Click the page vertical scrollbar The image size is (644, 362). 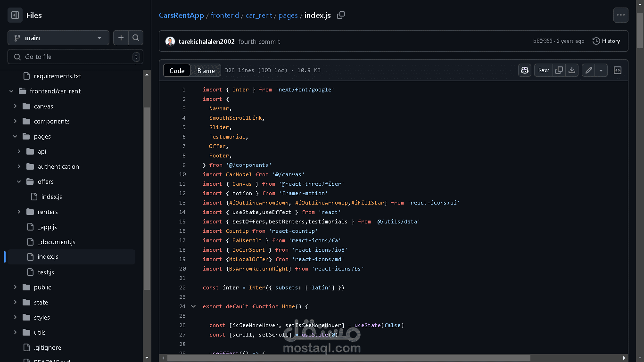[x=640, y=30]
